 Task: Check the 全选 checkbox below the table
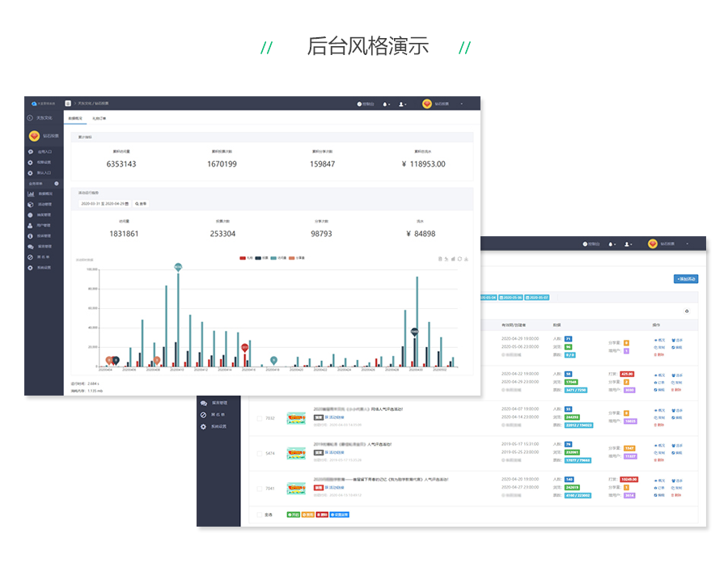pyautogui.click(x=259, y=515)
